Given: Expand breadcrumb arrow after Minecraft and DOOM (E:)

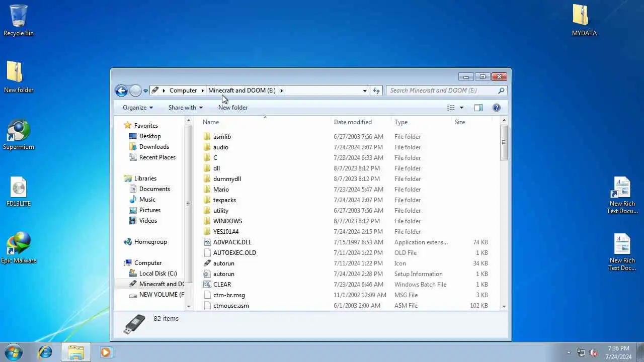Looking at the screenshot, I should pos(281,90).
